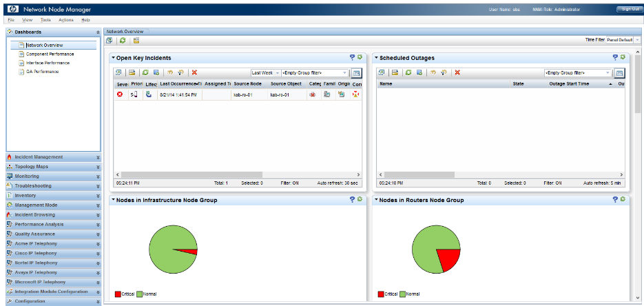This screenshot has width=644, height=306.
Task: Refresh the Network Overview dashboard from its top toolbar
Action: tap(123, 40)
